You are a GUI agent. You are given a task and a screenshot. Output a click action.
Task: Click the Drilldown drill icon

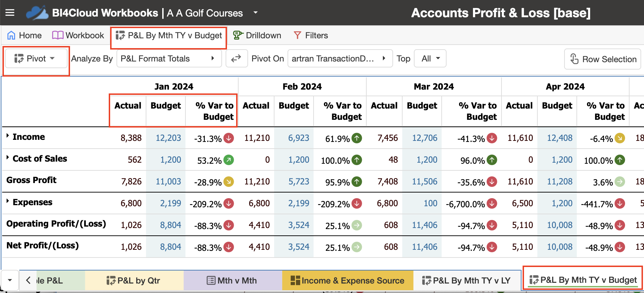(x=238, y=35)
